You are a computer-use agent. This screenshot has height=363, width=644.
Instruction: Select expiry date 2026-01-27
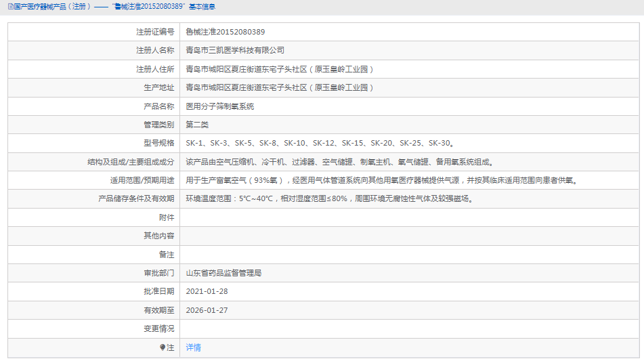(207, 310)
